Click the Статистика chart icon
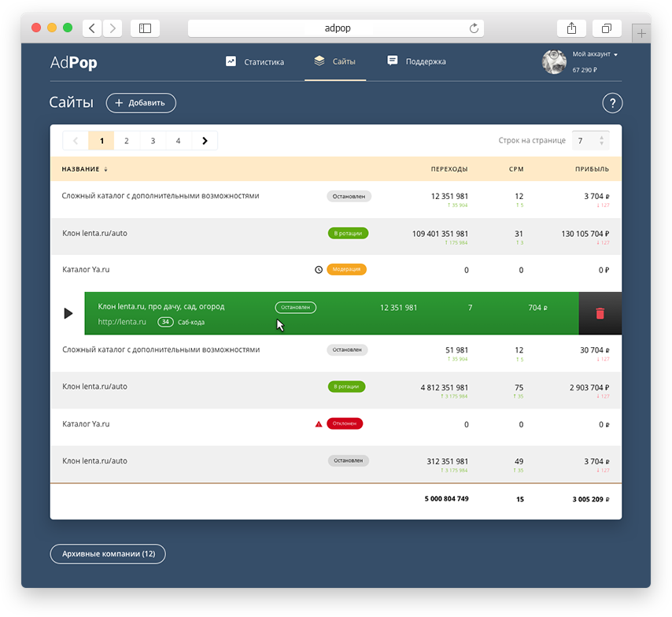This screenshot has height=617, width=672. pyautogui.click(x=231, y=61)
